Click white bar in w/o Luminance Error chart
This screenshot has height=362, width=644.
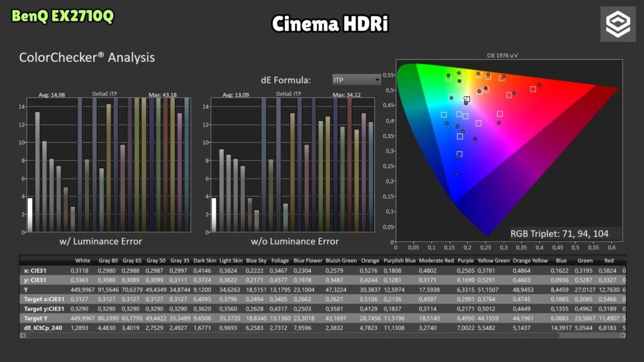[x=214, y=215]
